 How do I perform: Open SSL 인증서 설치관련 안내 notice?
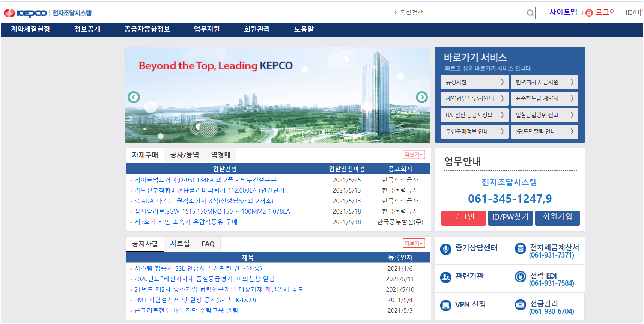point(198,269)
